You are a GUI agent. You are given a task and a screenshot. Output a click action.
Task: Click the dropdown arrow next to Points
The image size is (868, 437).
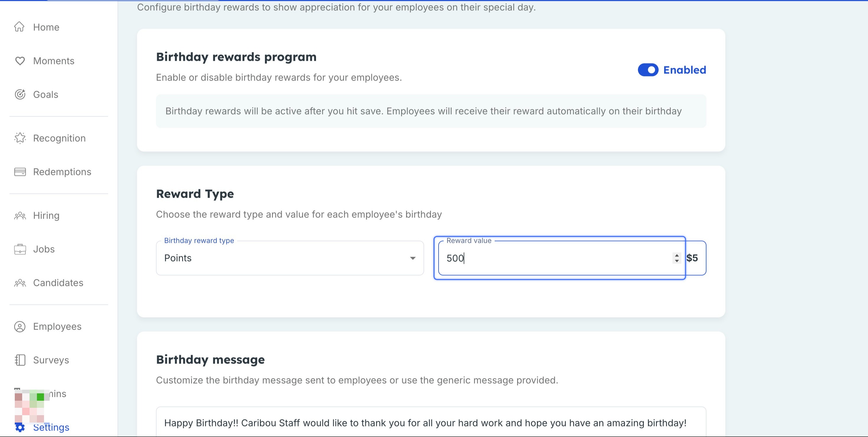[412, 258]
